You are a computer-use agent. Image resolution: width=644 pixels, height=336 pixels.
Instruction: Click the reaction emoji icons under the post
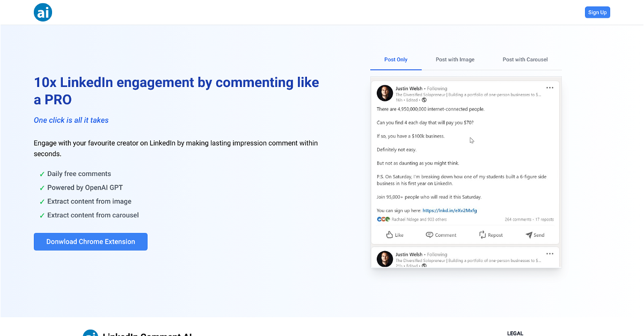(x=383, y=220)
